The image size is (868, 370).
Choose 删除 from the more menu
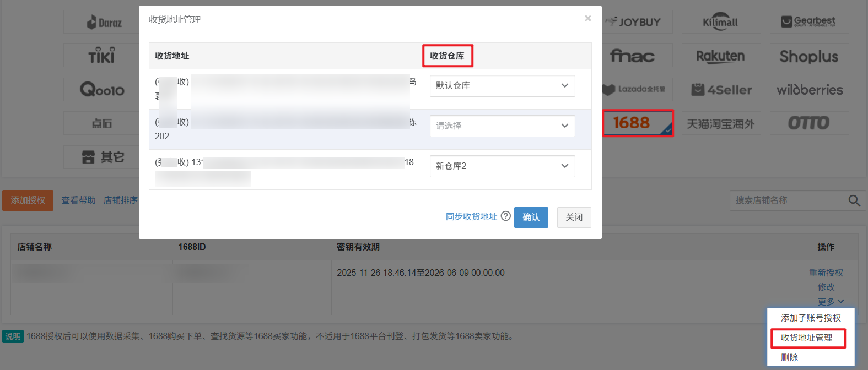pos(789,357)
